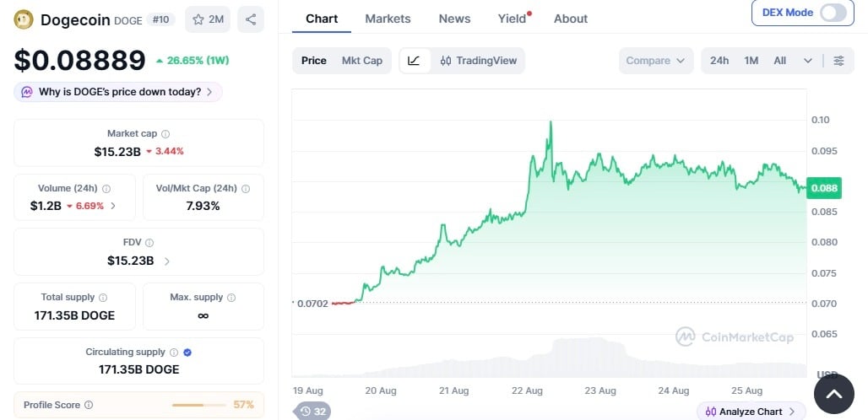Image resolution: width=868 pixels, height=420 pixels.
Task: Switch to the Yield tab
Action: click(x=512, y=19)
